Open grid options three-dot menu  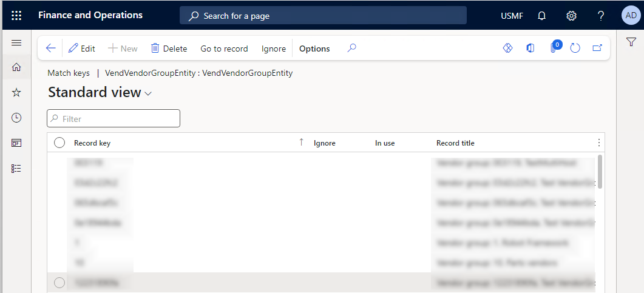599,143
